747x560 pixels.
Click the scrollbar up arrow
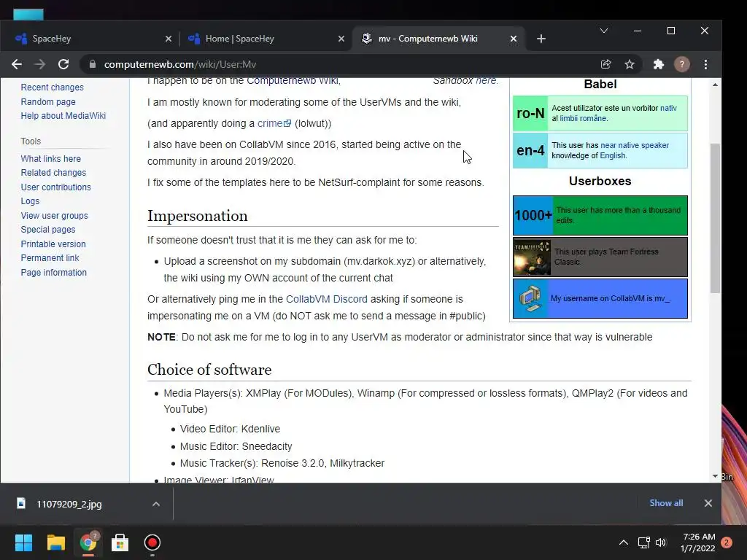coord(715,85)
